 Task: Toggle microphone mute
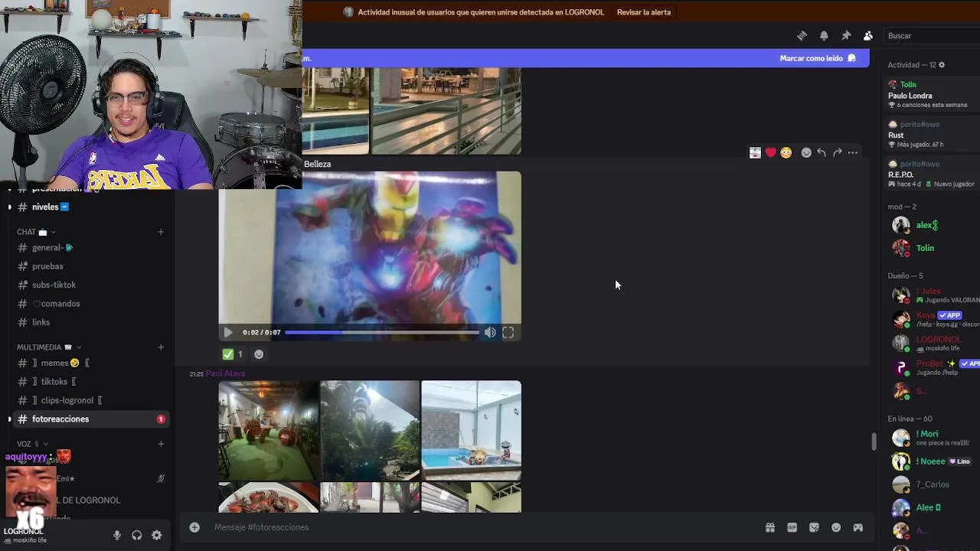(x=117, y=536)
